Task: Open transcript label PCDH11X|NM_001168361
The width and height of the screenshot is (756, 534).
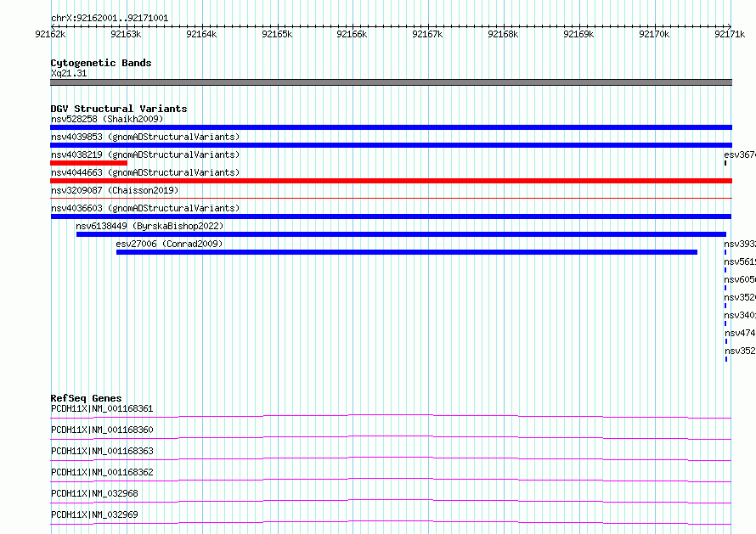Action: pyautogui.click(x=102, y=408)
